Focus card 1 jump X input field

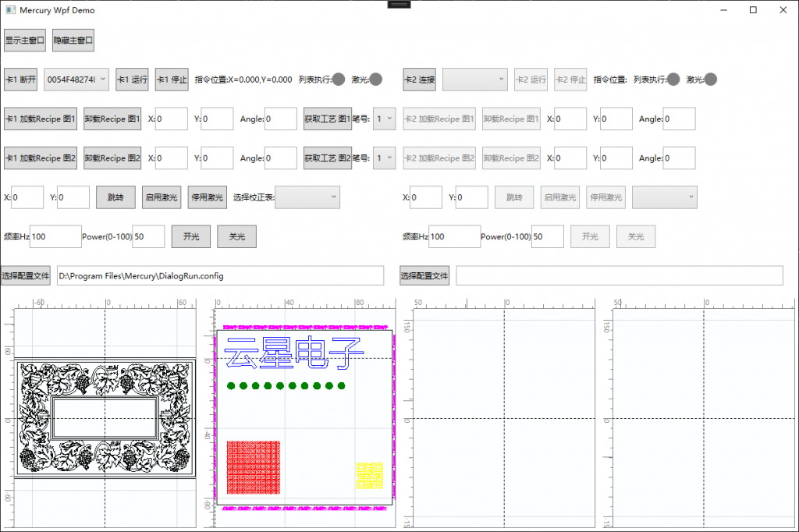[27, 197]
